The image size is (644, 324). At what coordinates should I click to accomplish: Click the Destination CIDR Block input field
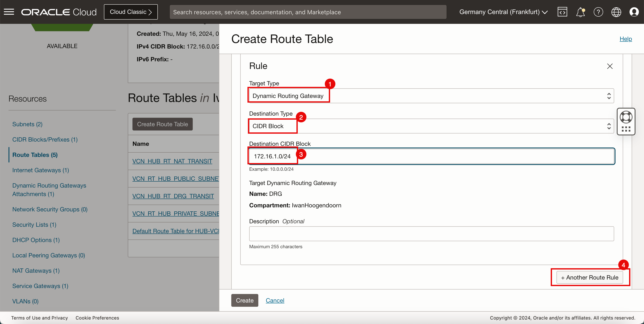point(431,156)
